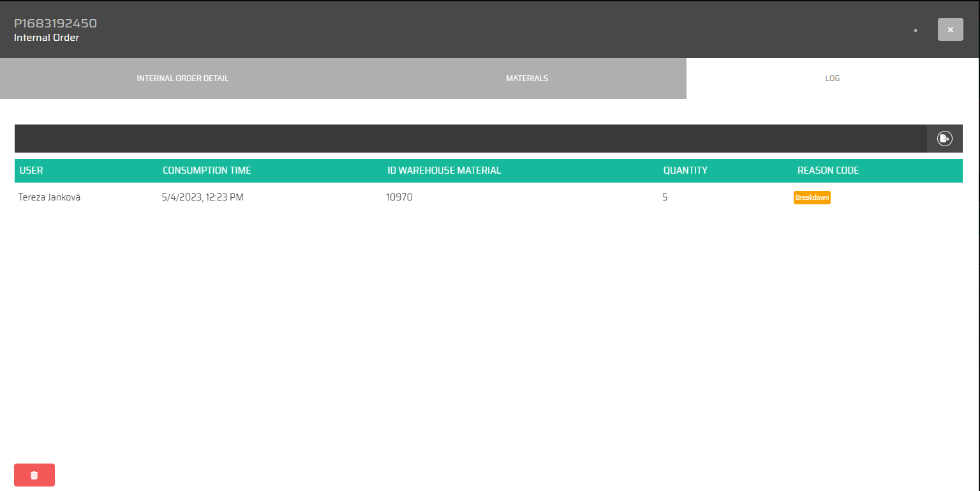The width and height of the screenshot is (980, 491).
Task: Sort by Consumption Time column
Action: pyautogui.click(x=207, y=170)
